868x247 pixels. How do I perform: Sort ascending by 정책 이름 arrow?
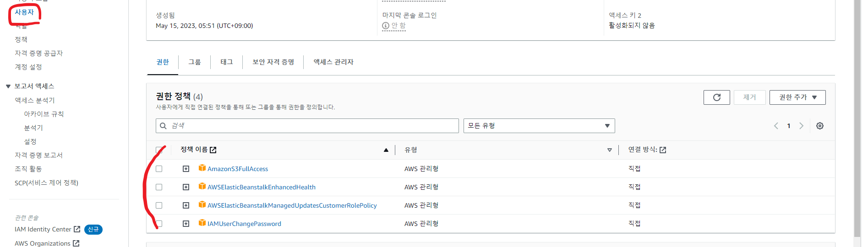[386, 150]
